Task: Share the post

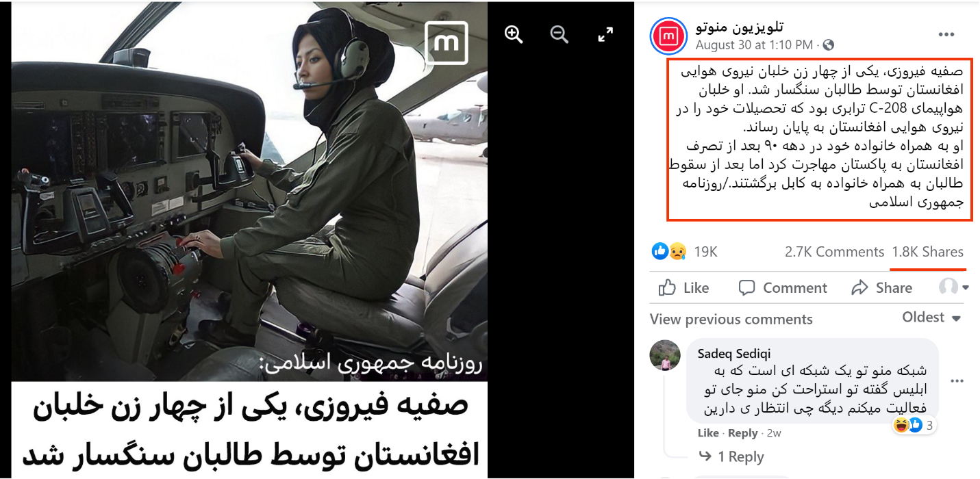Action: tap(881, 288)
